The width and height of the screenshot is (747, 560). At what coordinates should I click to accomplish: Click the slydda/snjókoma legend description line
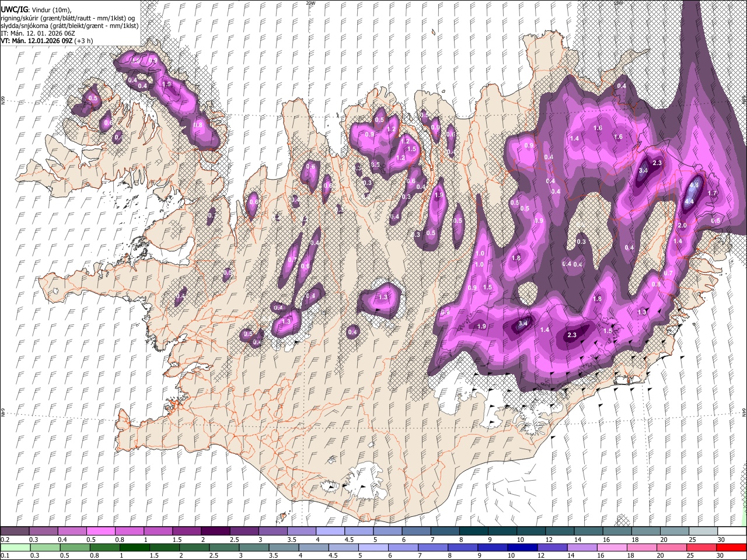click(x=69, y=26)
